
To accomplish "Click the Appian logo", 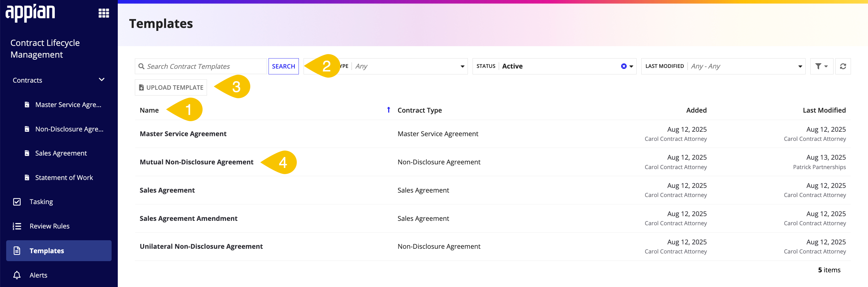I will (x=30, y=13).
